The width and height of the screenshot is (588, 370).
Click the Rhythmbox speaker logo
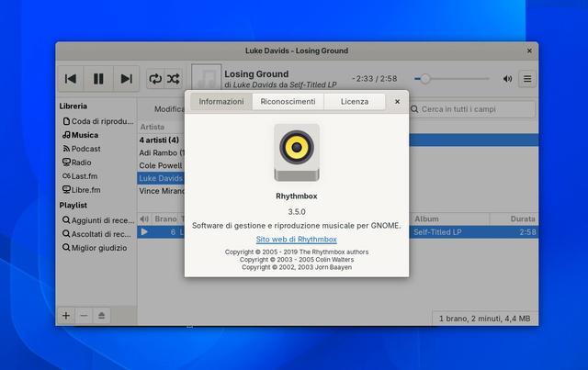[x=297, y=152]
